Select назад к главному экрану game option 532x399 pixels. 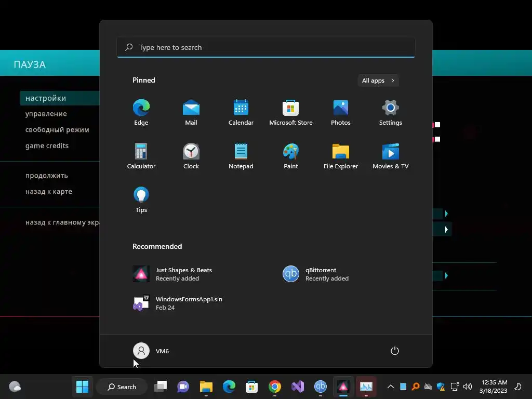[62, 222]
